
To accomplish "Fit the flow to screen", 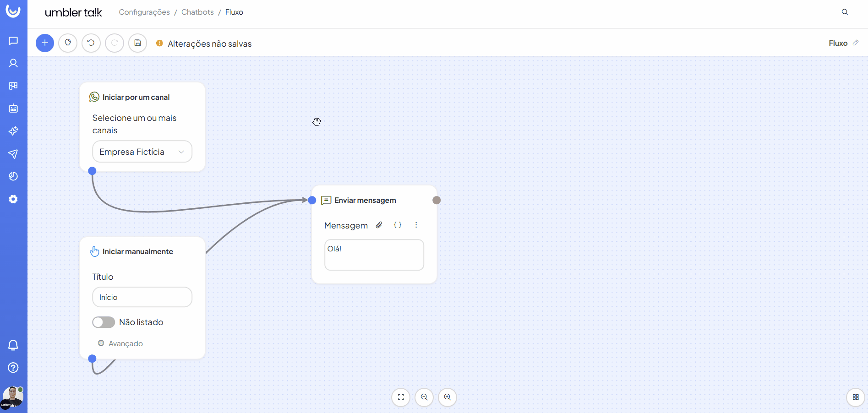I will [x=401, y=397].
